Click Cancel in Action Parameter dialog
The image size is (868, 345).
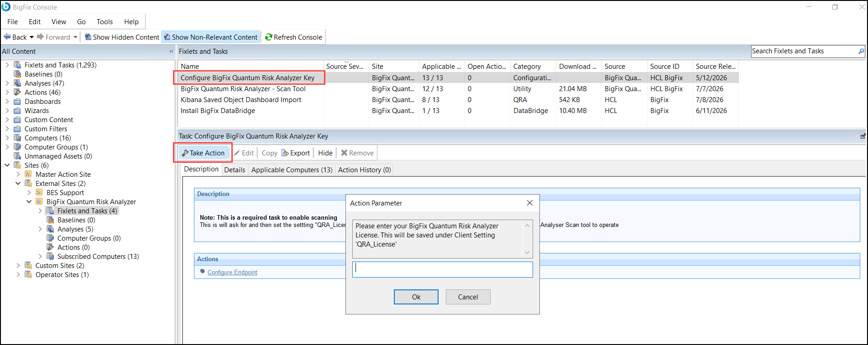click(x=468, y=297)
